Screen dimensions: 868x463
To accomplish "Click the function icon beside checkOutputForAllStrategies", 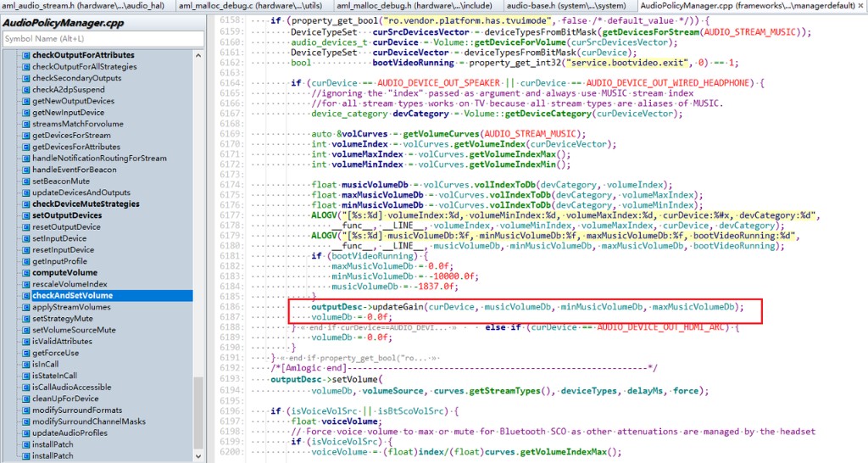I will coord(25,66).
